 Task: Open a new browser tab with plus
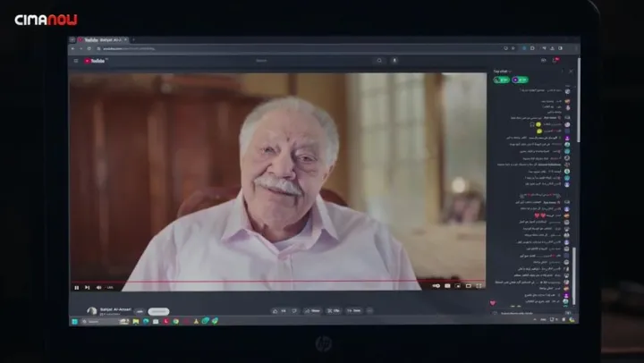click(133, 40)
